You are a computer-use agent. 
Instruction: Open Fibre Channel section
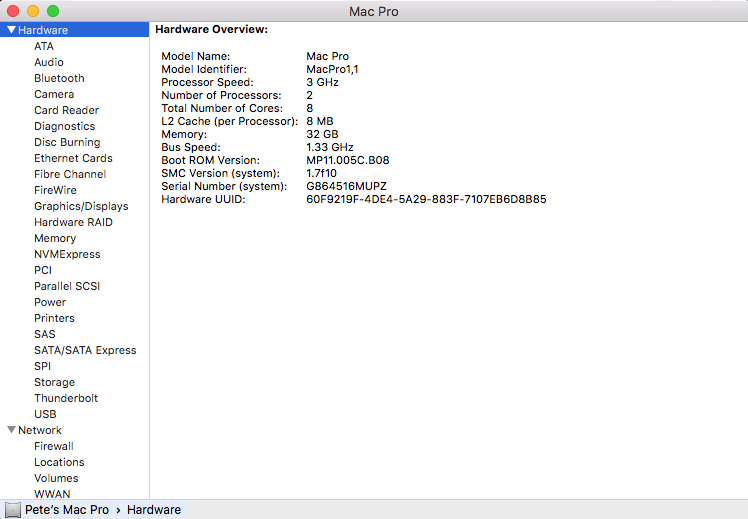click(x=70, y=174)
